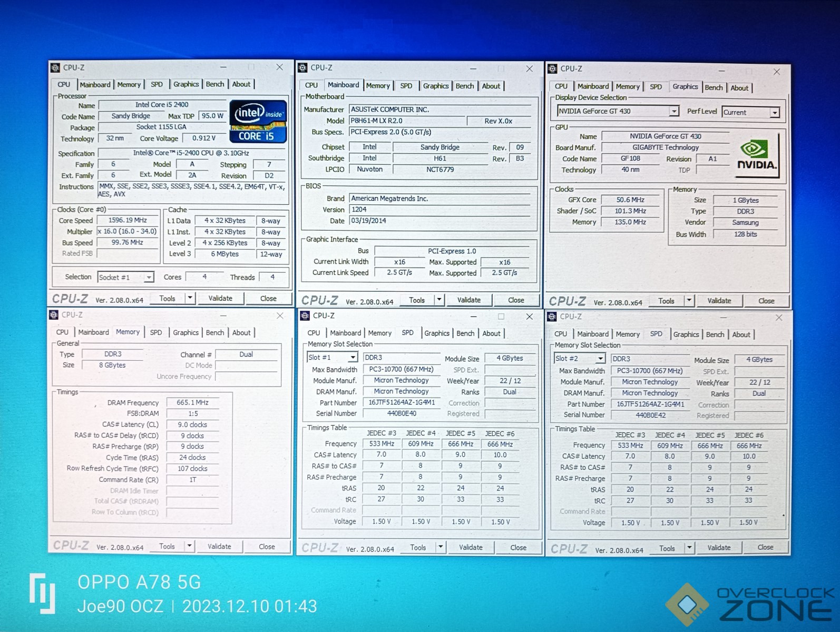Click the Row Refresh Cycle Time '107 clocks'
The image size is (840, 632).
pos(192,469)
